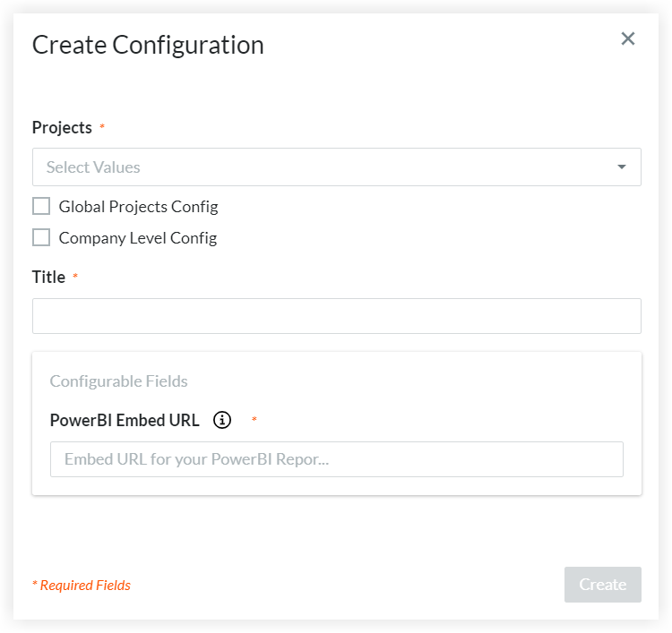The height and width of the screenshot is (633, 672).
Task: Click the red asterisk beside Projects
Action: 102,128
